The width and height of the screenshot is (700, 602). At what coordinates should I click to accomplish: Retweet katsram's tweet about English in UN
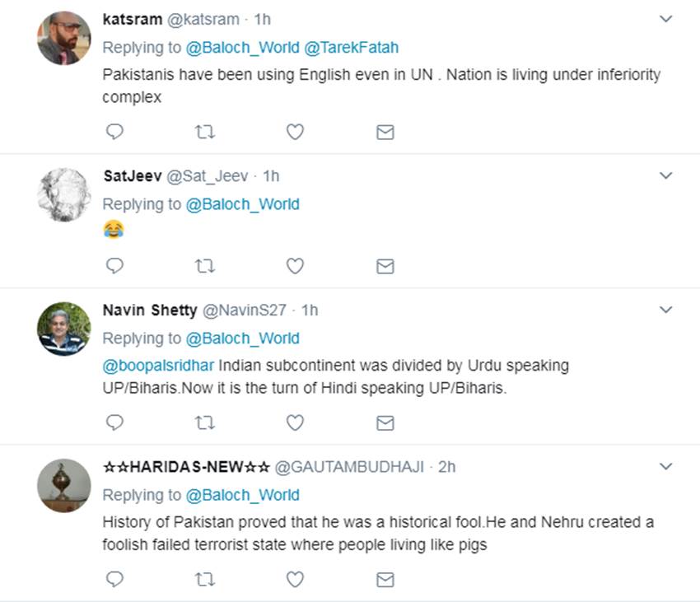(x=205, y=132)
